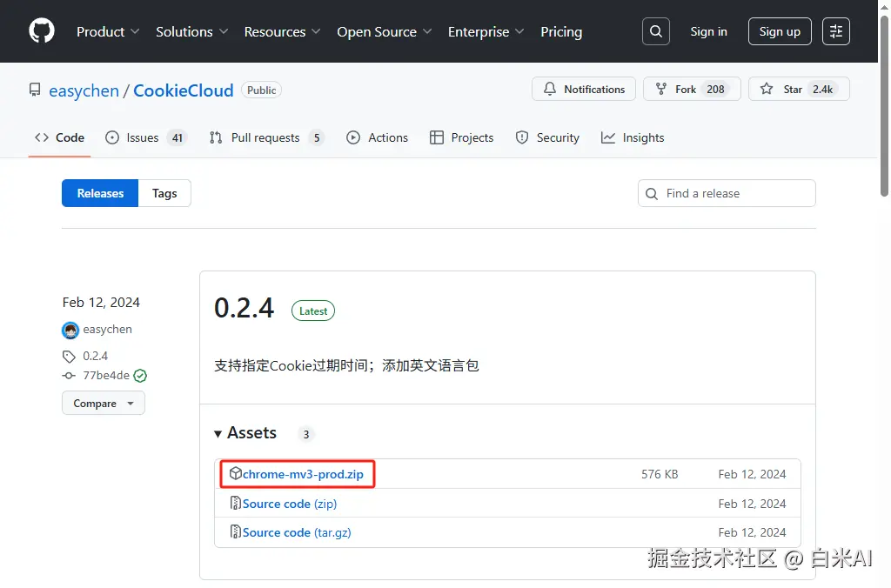Open the easychen owner link in header
The height and width of the screenshot is (588, 891).
click(x=84, y=90)
